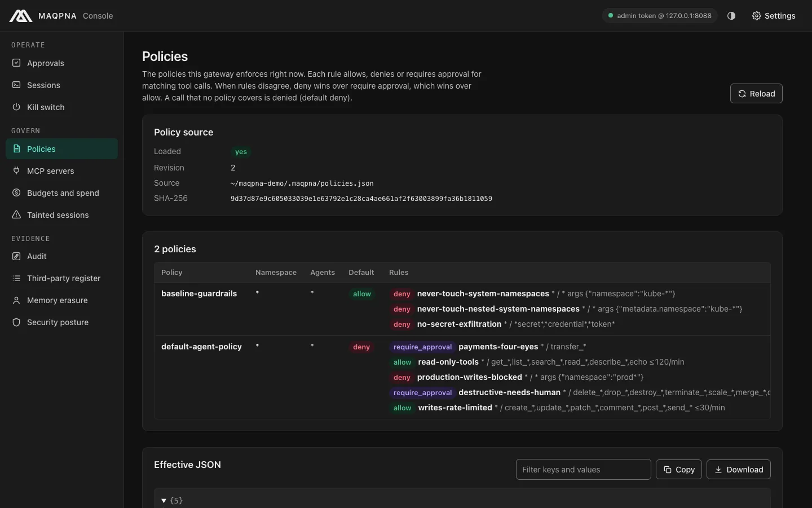Open Security posture page
The width and height of the screenshot is (812, 508).
[x=61, y=322]
